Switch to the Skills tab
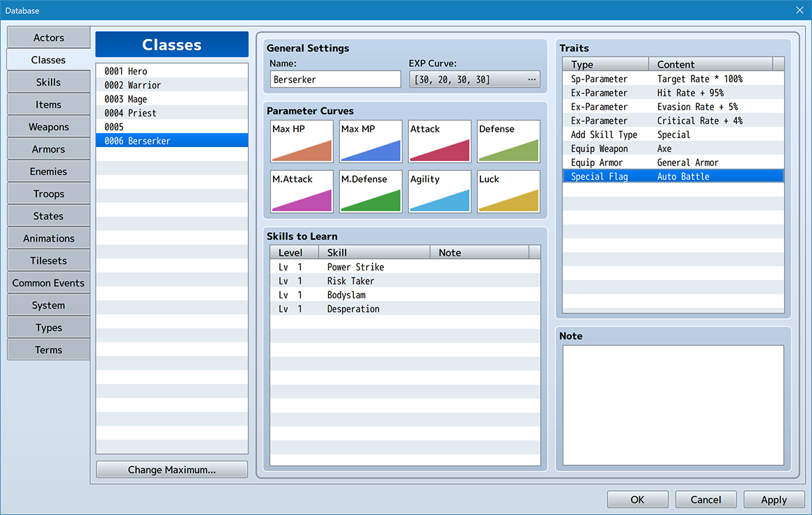The image size is (812, 515). tap(49, 82)
